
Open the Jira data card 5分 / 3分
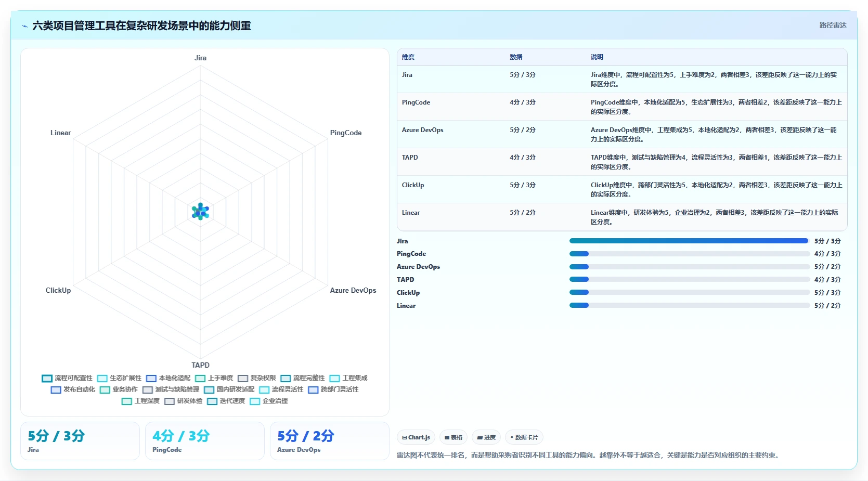[80, 441]
